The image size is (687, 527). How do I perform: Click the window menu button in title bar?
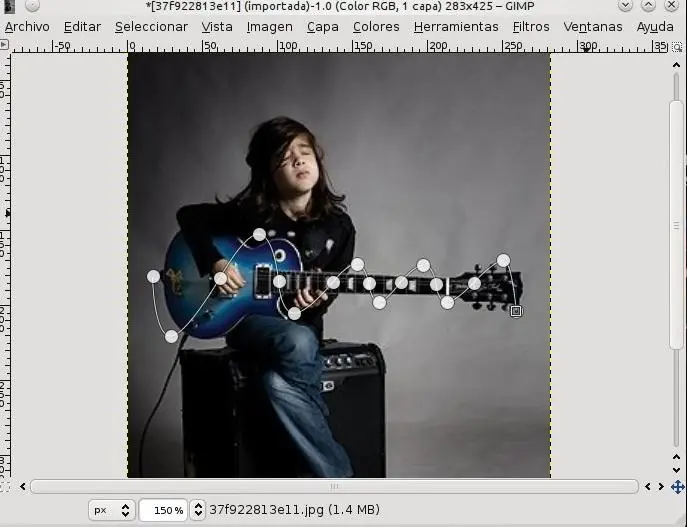[32, 5]
